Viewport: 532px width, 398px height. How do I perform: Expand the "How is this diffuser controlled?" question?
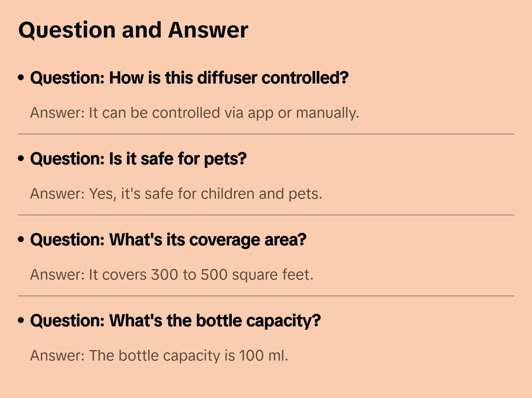pos(189,78)
